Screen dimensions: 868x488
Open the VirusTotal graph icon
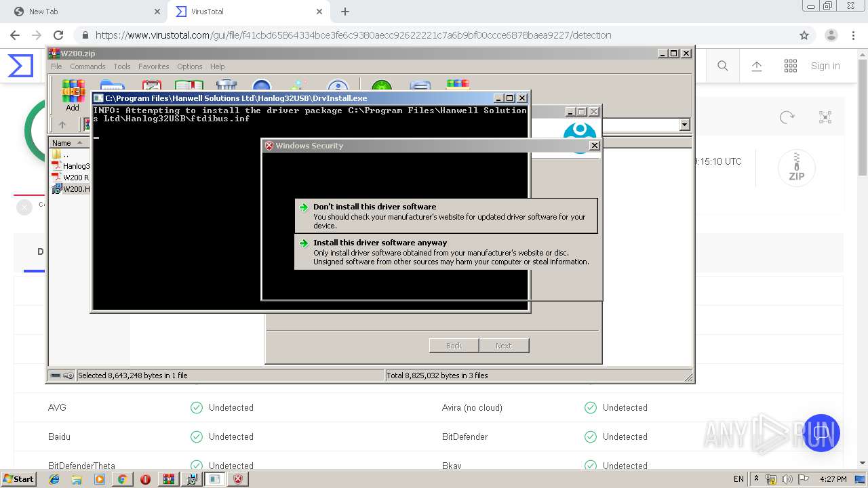point(825,117)
